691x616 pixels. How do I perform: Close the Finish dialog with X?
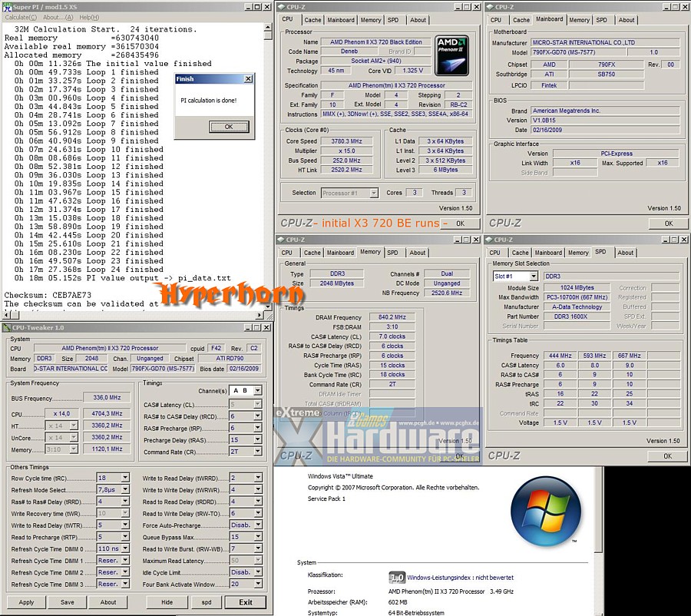coord(248,79)
